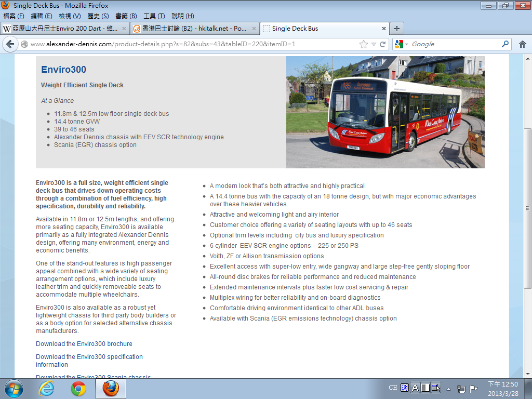
Task: Open the 檔案 (F) menu
Action: coord(14,16)
